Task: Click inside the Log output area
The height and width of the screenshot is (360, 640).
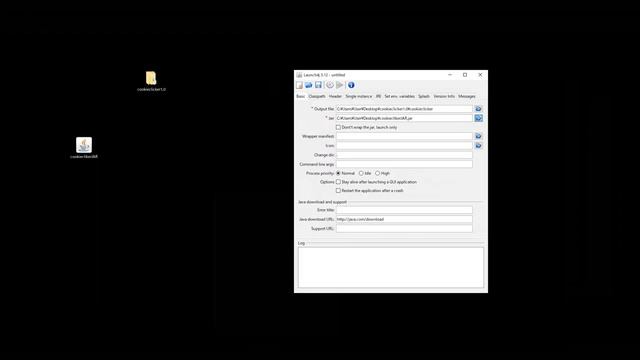Action: pyautogui.click(x=391, y=267)
